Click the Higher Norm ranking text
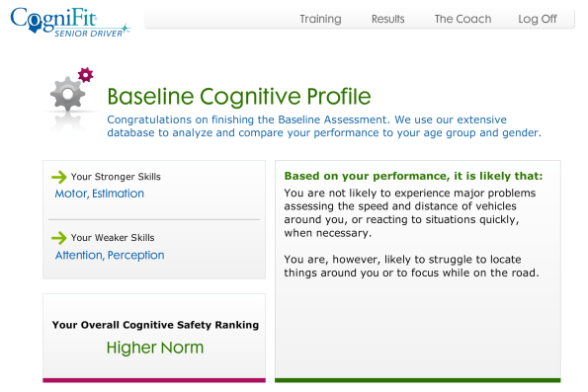 [155, 348]
